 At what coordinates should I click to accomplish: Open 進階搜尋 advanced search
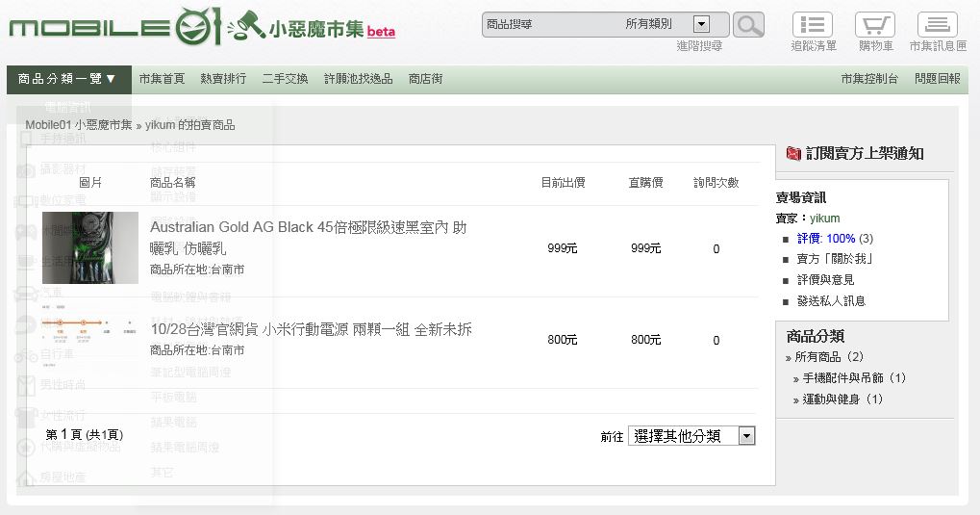tap(699, 46)
